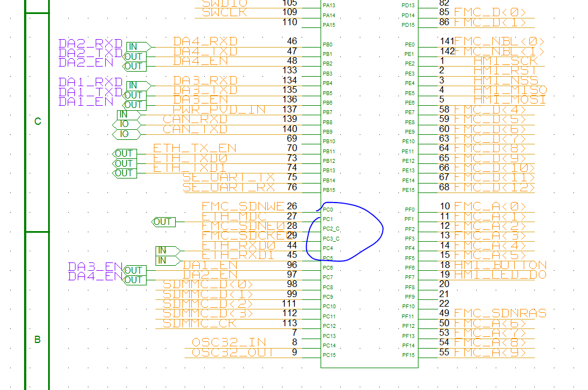This screenshot has width=588, height=390.
Task: Click the SDMMC_CK net label
Action: pos(200,323)
